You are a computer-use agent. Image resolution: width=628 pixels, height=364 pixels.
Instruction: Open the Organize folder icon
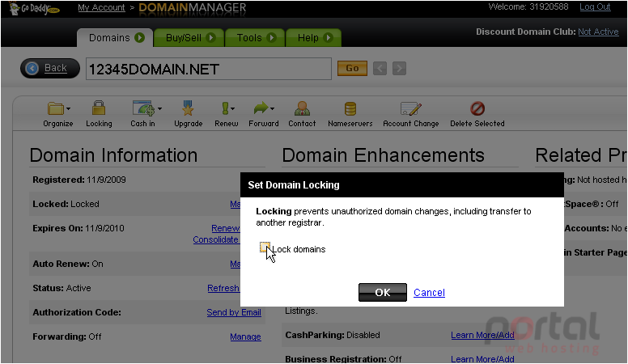[x=55, y=108]
